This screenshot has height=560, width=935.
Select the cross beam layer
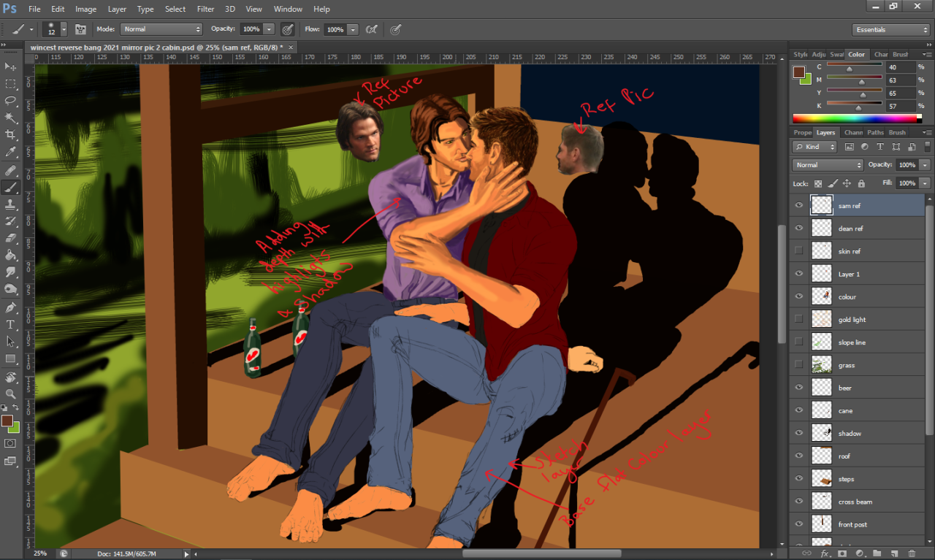coord(855,502)
